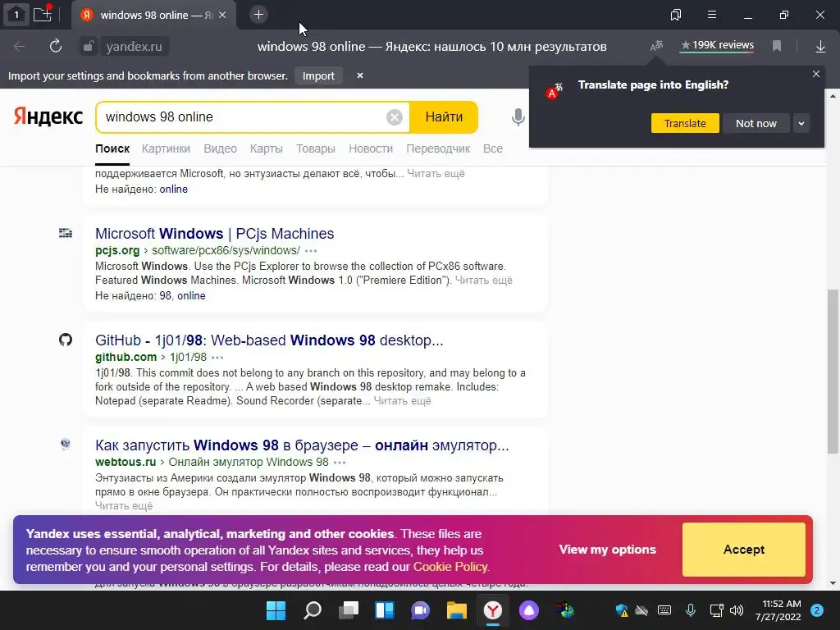Open Windows Start menu
The image size is (840, 630).
pyautogui.click(x=276, y=610)
